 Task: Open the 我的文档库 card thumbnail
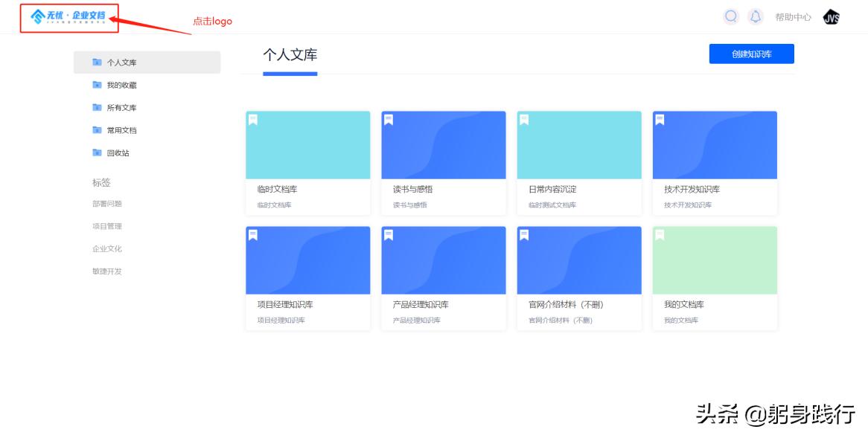(714, 260)
